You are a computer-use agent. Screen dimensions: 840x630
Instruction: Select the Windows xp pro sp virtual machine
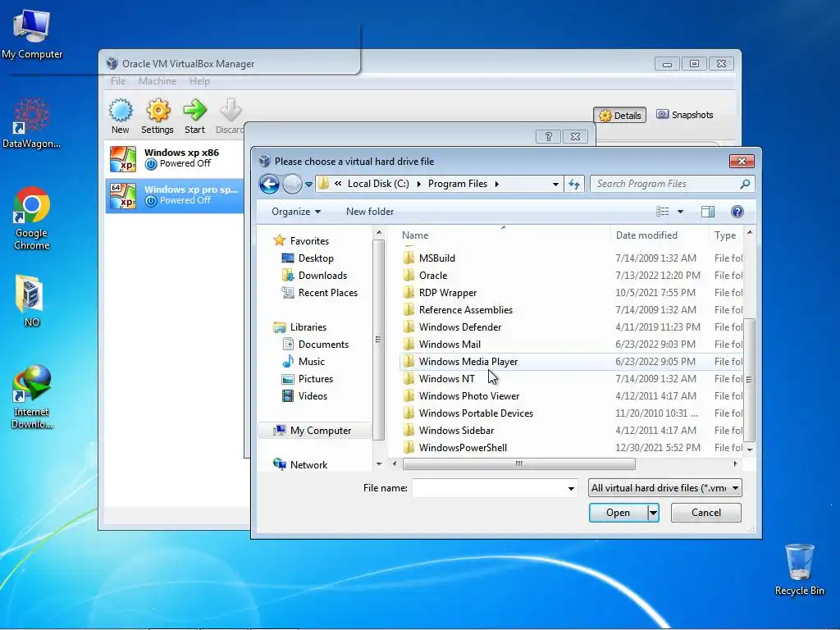pos(174,195)
